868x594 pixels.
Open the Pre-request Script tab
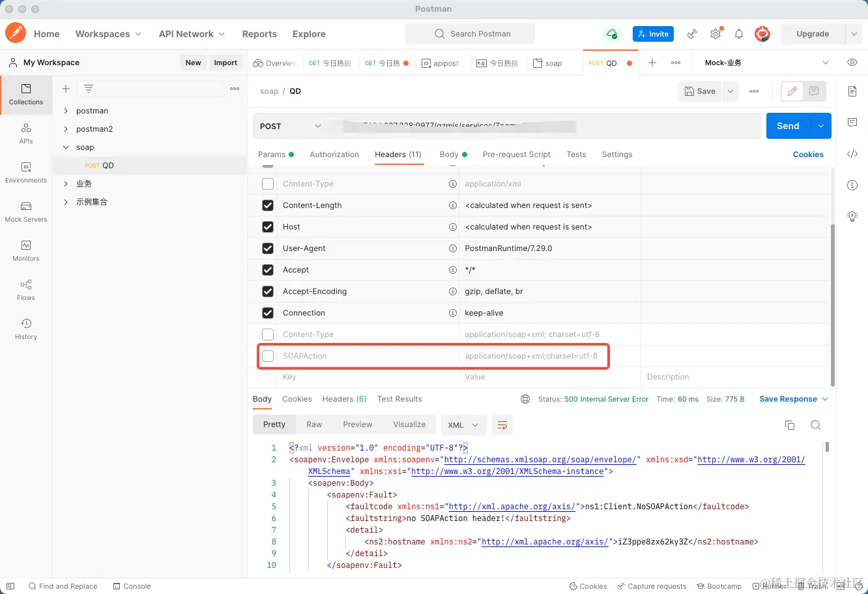tap(517, 155)
